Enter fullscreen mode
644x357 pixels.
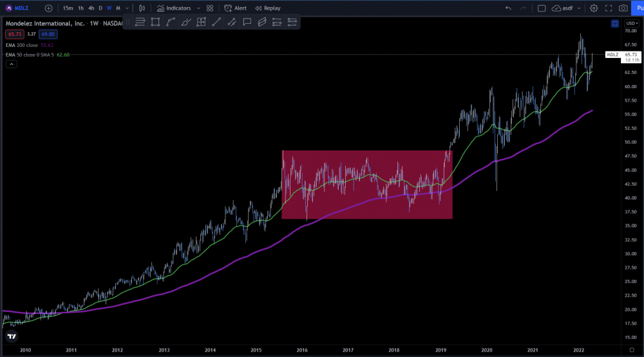609,8
